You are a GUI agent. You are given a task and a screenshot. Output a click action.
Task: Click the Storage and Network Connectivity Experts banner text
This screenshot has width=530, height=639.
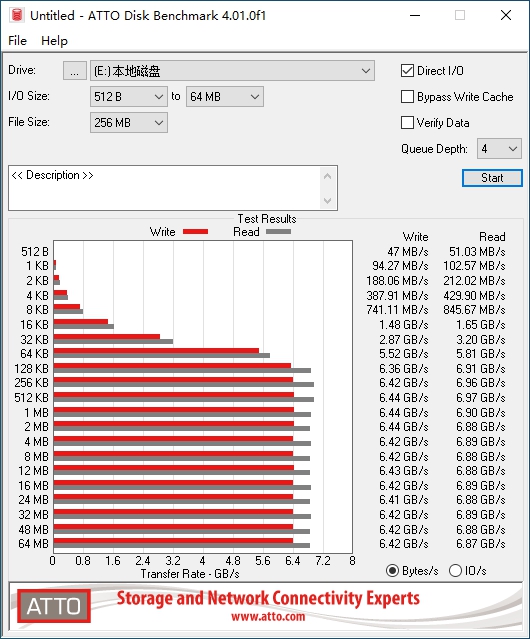(x=268, y=599)
